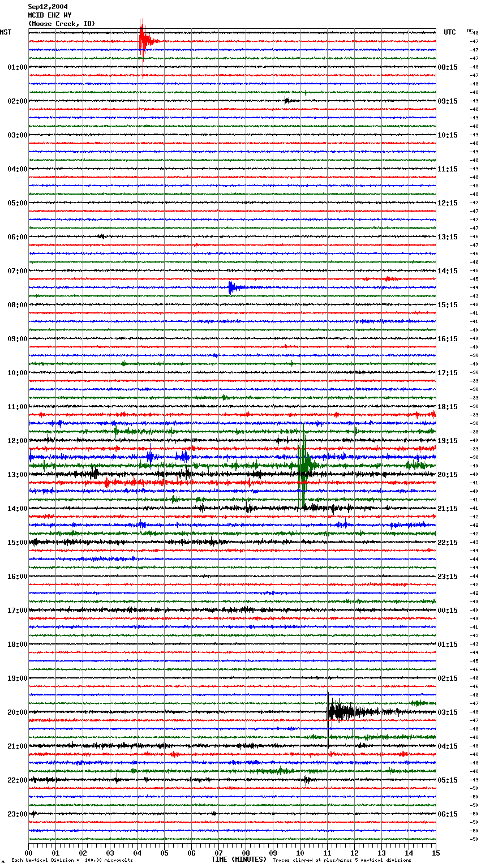Click the UTC timezone header

click(449, 32)
